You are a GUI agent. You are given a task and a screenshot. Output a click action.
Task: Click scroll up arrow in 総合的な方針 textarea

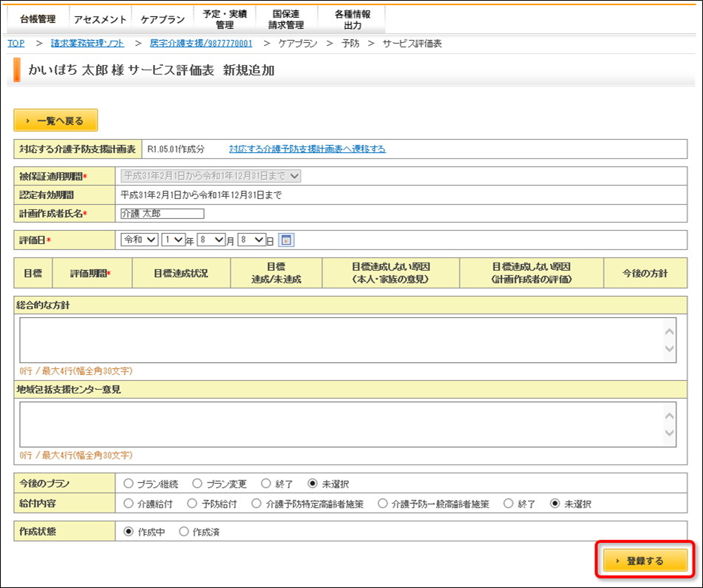(670, 332)
